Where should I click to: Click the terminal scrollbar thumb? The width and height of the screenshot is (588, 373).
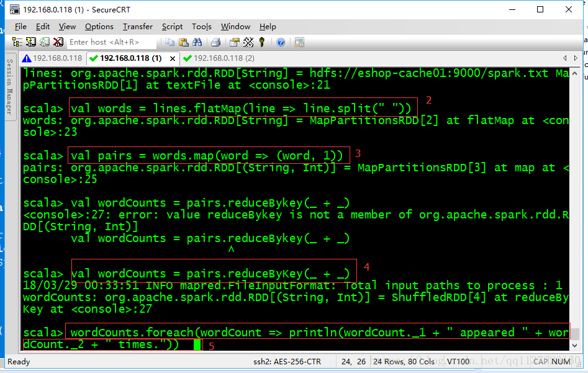[x=574, y=333]
